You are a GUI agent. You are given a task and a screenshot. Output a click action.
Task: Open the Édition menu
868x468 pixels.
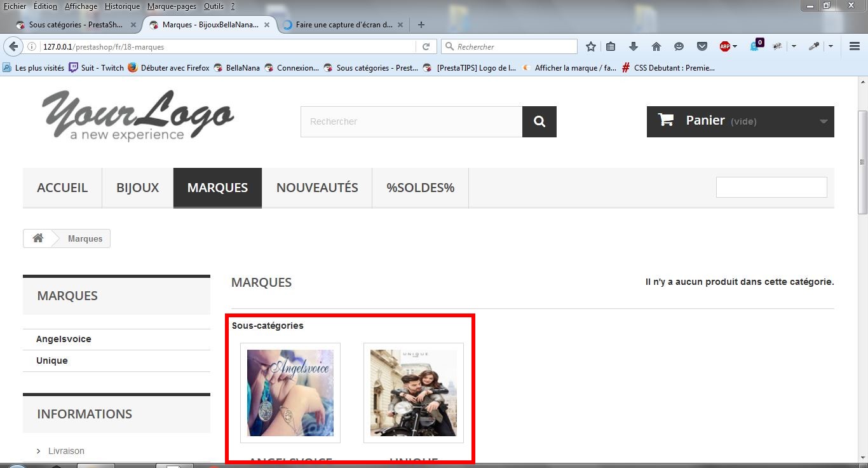45,6
